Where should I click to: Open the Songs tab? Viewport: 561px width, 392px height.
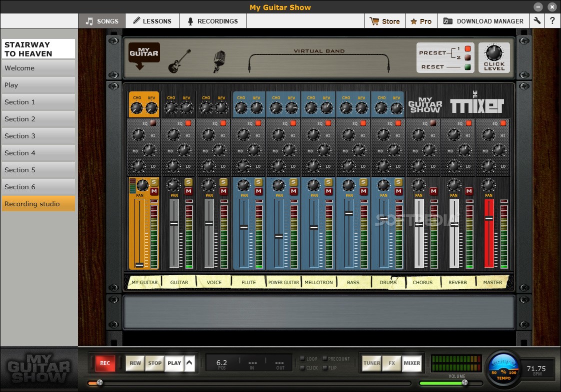[102, 21]
